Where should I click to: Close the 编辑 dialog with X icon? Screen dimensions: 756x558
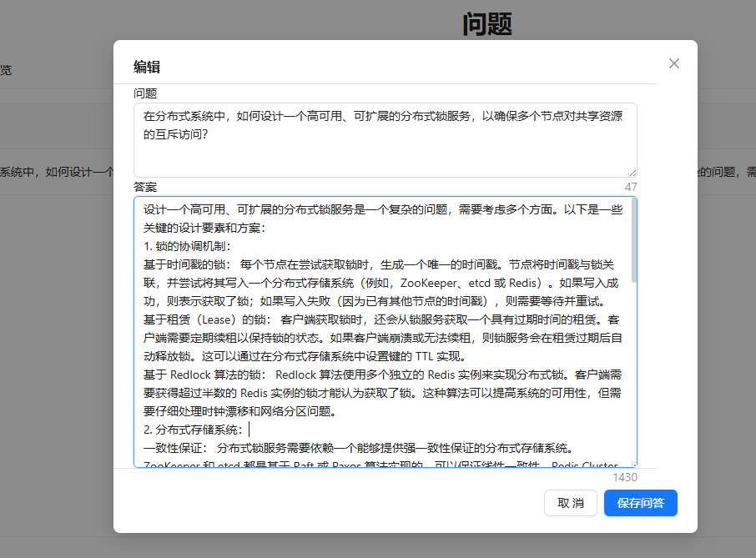click(674, 63)
